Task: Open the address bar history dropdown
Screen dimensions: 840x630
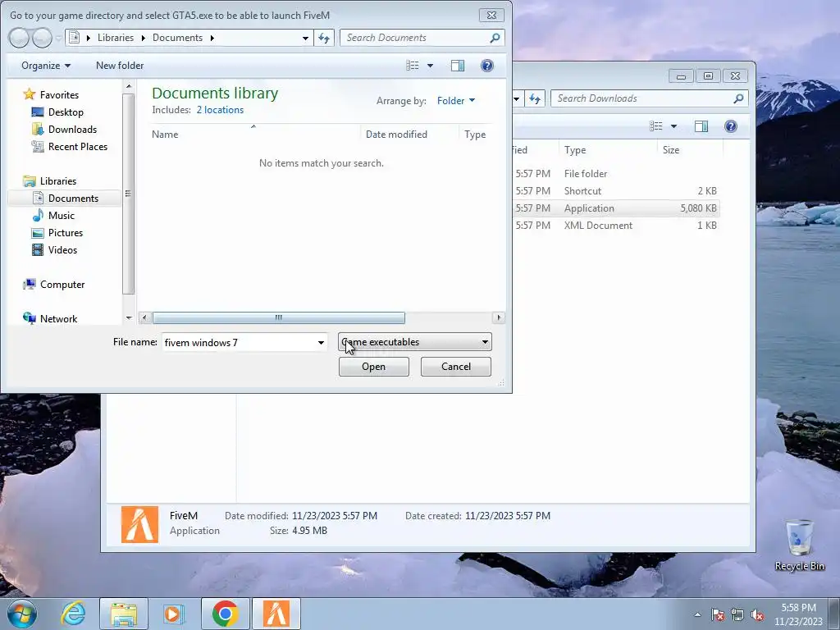Action: (x=305, y=38)
